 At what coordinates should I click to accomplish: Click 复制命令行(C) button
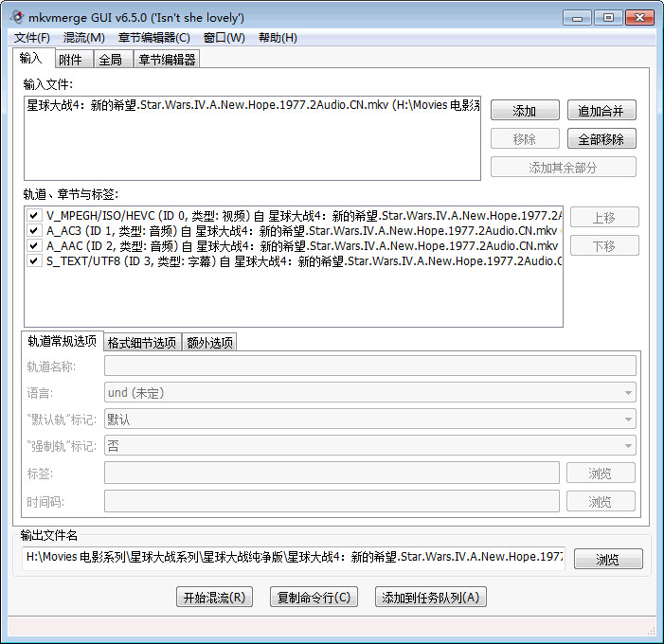tap(314, 598)
